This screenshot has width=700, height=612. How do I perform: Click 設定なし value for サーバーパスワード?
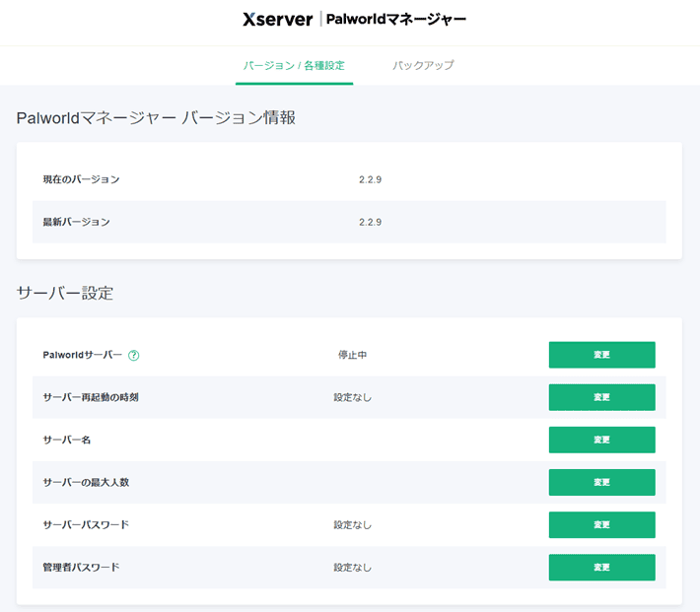[x=352, y=525]
